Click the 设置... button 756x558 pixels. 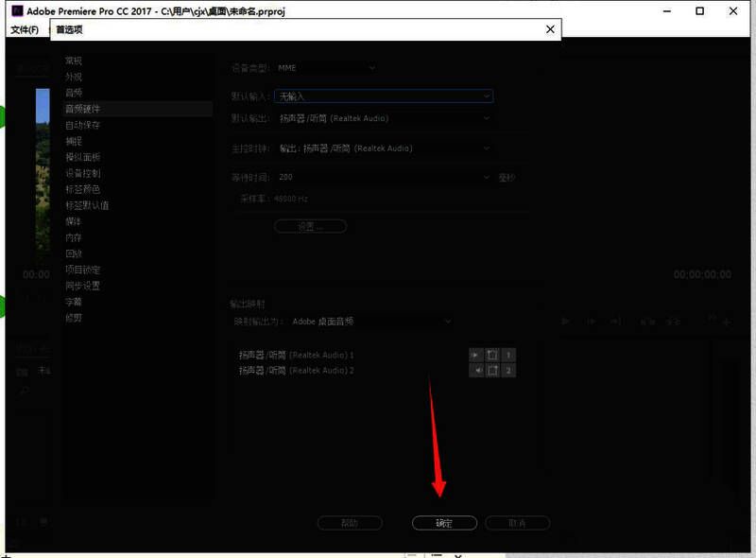[x=310, y=227]
